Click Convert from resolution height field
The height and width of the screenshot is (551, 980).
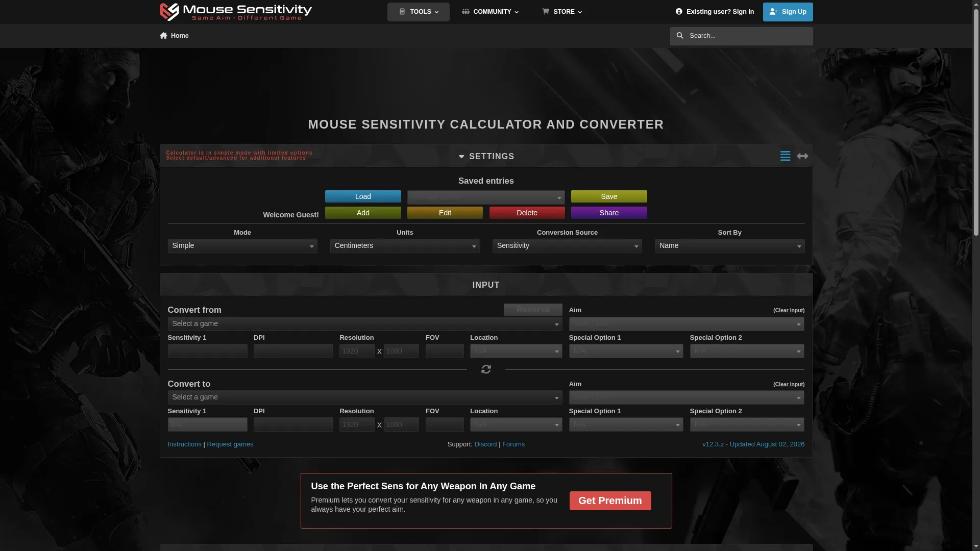coord(401,351)
